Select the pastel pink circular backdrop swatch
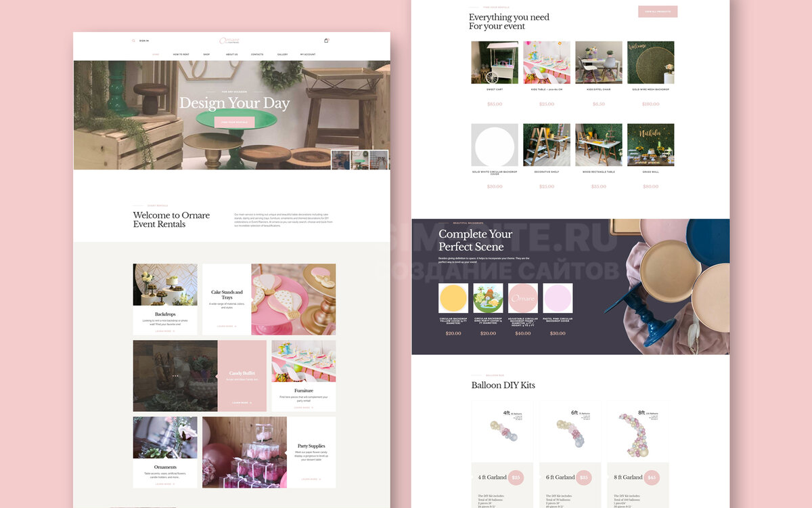Image resolution: width=812 pixels, height=508 pixels. point(558,298)
